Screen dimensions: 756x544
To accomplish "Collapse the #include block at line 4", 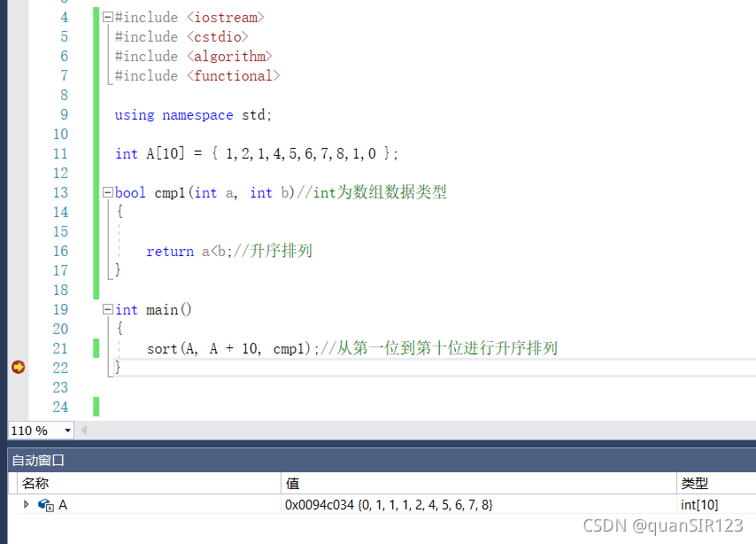I will pyautogui.click(x=107, y=18).
